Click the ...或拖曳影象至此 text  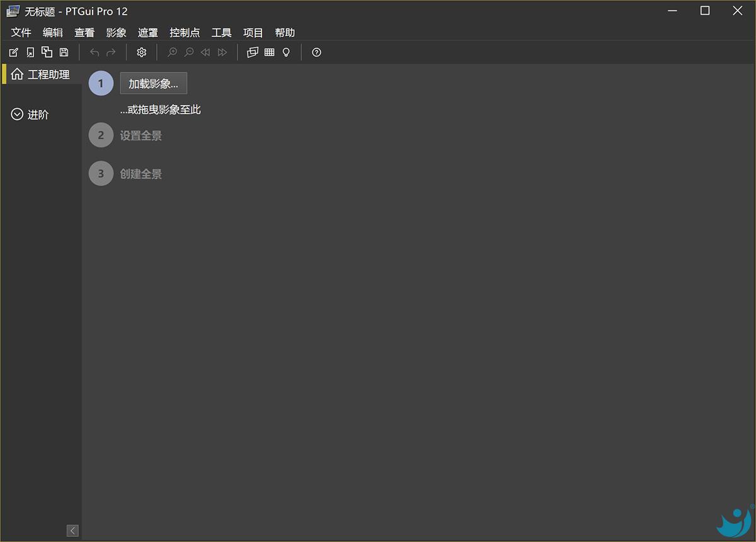click(x=161, y=110)
